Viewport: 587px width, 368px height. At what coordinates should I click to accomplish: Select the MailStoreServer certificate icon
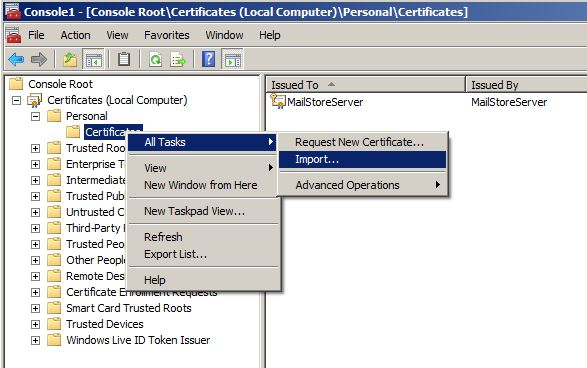[278, 101]
